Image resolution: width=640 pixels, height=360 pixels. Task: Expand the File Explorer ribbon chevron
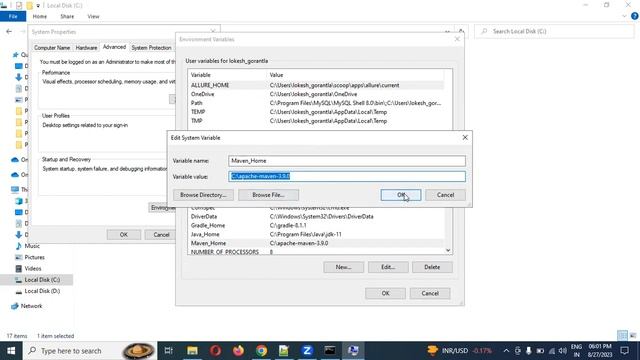click(624, 16)
